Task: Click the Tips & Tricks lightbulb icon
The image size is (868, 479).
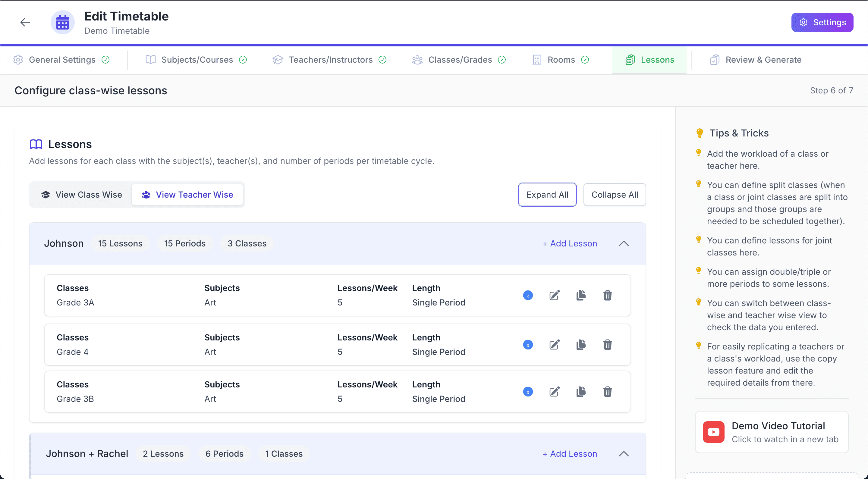Action: pyautogui.click(x=700, y=133)
